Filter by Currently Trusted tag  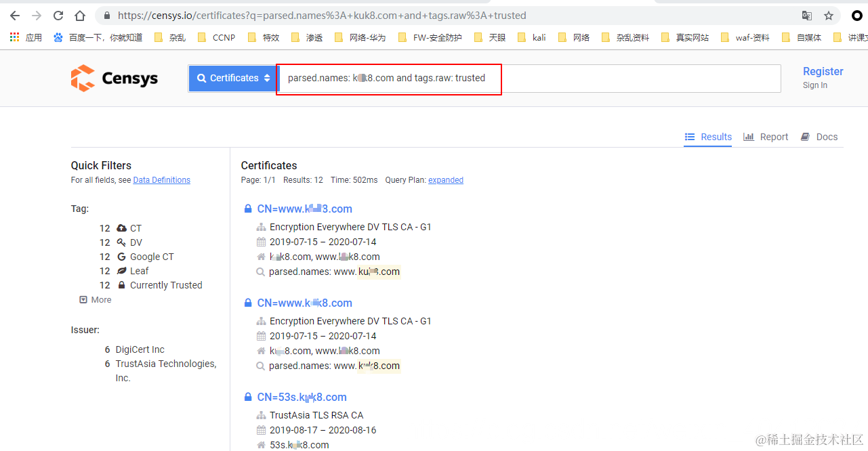[166, 285]
